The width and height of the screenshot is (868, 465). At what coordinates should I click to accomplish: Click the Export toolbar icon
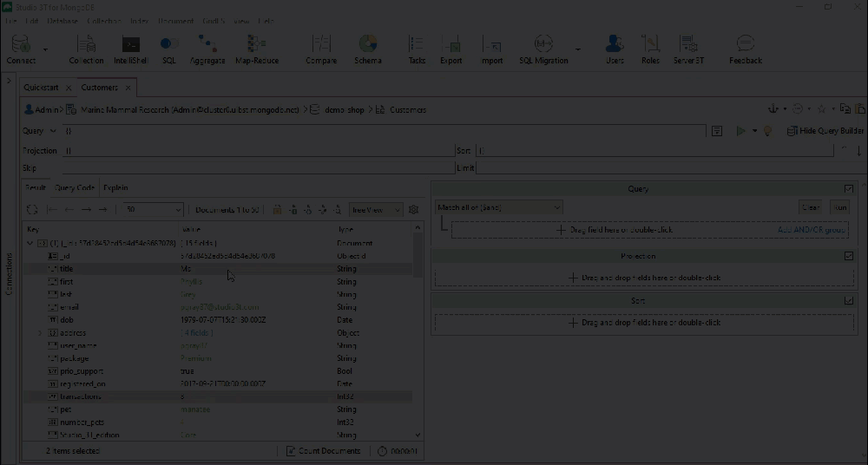point(451,49)
